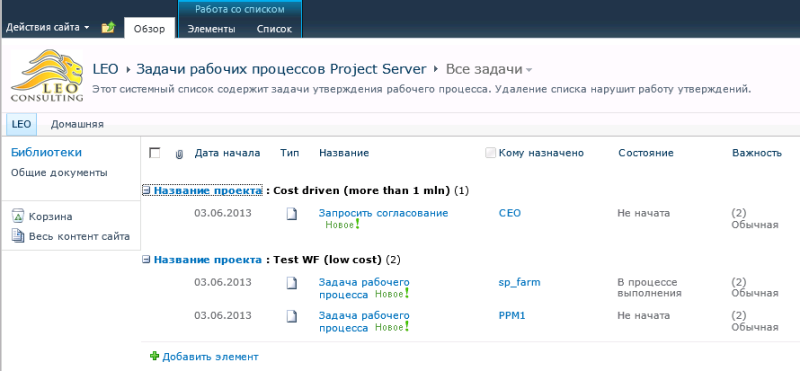The width and height of the screenshot is (800, 371).
Task: Click the LEO breadcrumb link
Action: tap(105, 69)
